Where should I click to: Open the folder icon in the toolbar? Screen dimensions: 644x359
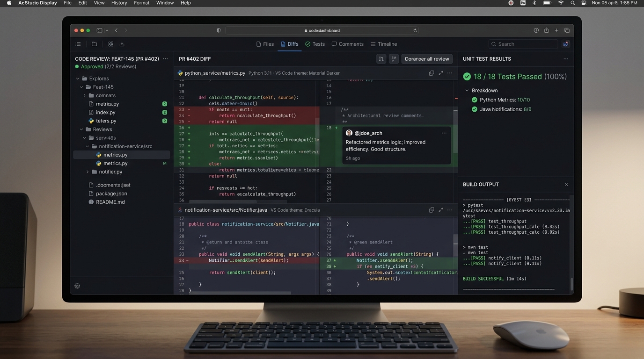coord(95,44)
